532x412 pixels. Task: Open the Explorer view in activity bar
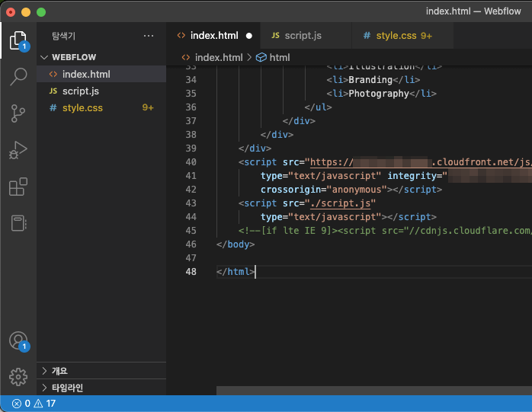pyautogui.click(x=18, y=40)
